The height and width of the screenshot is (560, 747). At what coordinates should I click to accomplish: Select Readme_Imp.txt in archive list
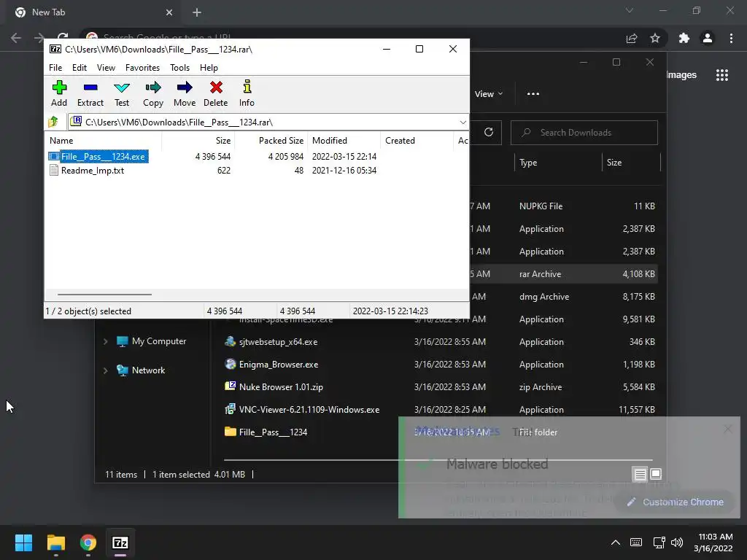click(x=88, y=171)
